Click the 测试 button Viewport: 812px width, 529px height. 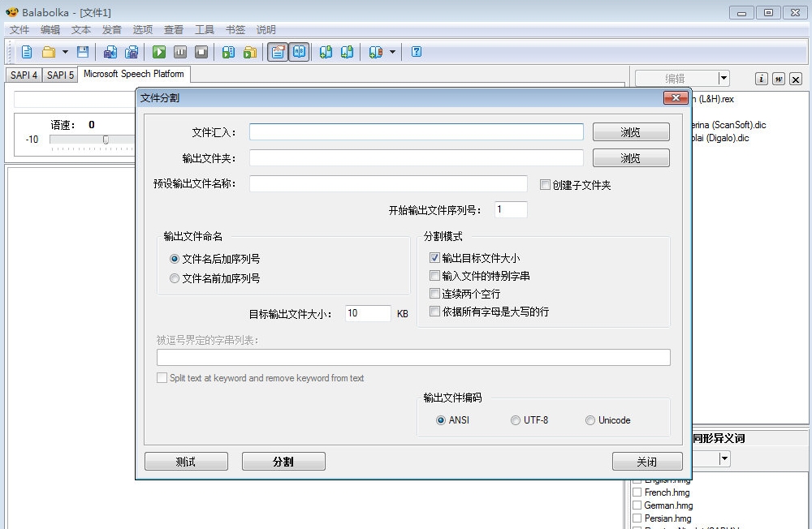186,461
